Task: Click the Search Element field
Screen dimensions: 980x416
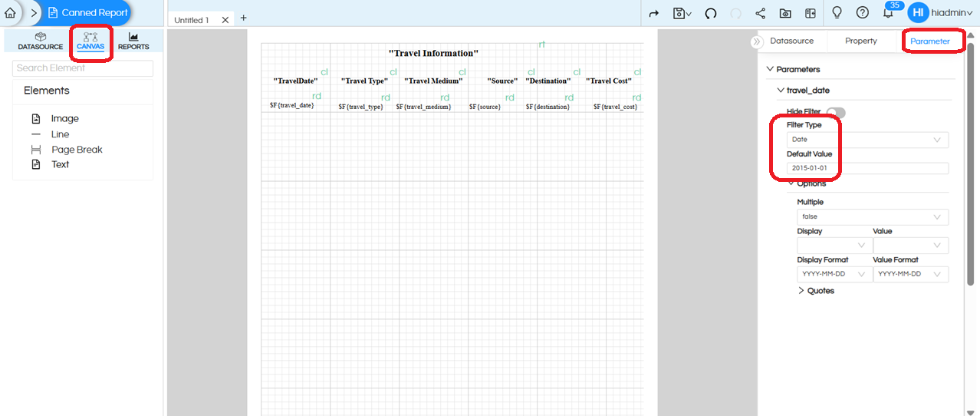Action: pyautogui.click(x=83, y=68)
